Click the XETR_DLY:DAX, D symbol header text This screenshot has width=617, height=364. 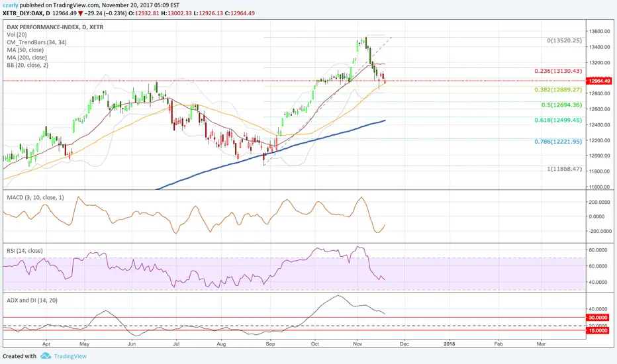(x=26, y=13)
